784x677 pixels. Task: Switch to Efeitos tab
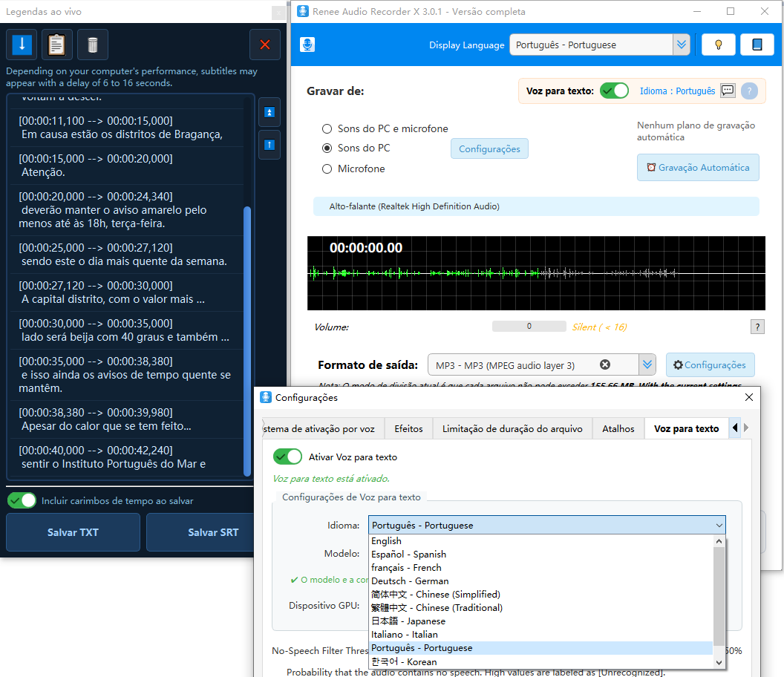[408, 428]
